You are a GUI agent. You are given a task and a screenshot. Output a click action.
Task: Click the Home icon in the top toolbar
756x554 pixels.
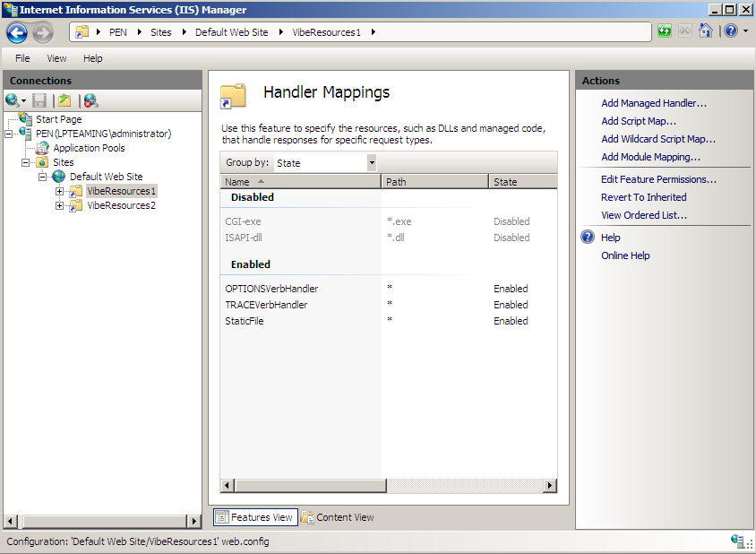(x=705, y=31)
